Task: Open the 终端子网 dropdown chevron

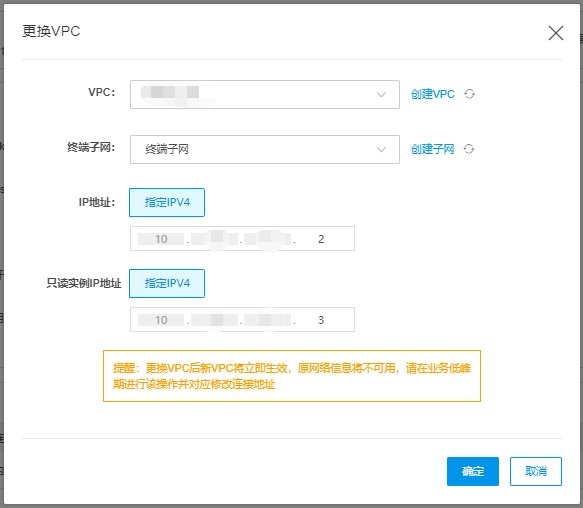Action: pyautogui.click(x=381, y=149)
